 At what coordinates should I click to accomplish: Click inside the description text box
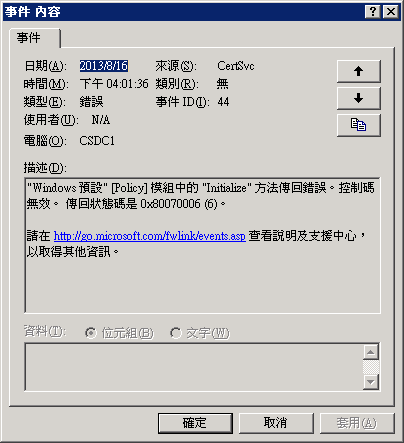coord(203,245)
